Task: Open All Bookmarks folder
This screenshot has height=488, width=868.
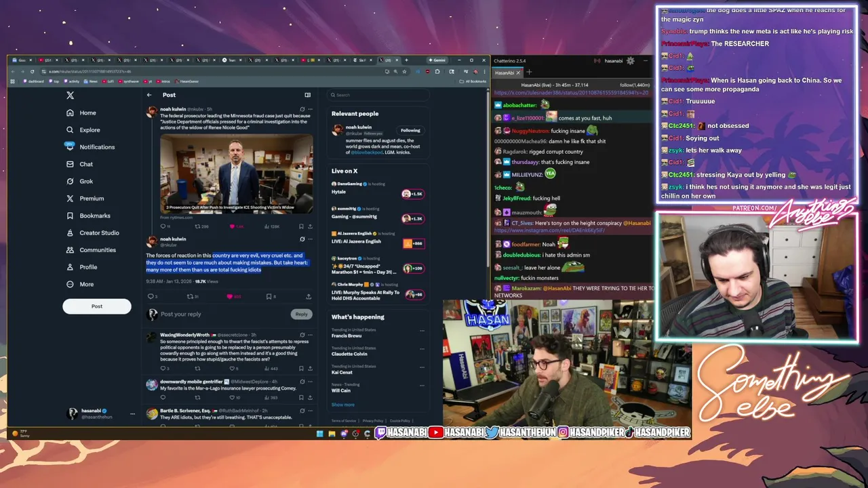Action: (473, 81)
